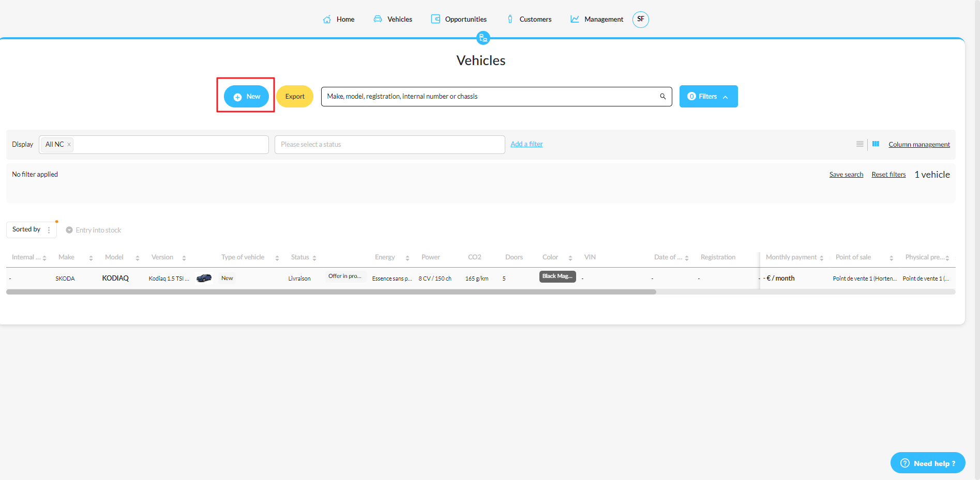Click Point de vente 1 (Horten... cell
The width and height of the screenshot is (980, 480).
[865, 278]
